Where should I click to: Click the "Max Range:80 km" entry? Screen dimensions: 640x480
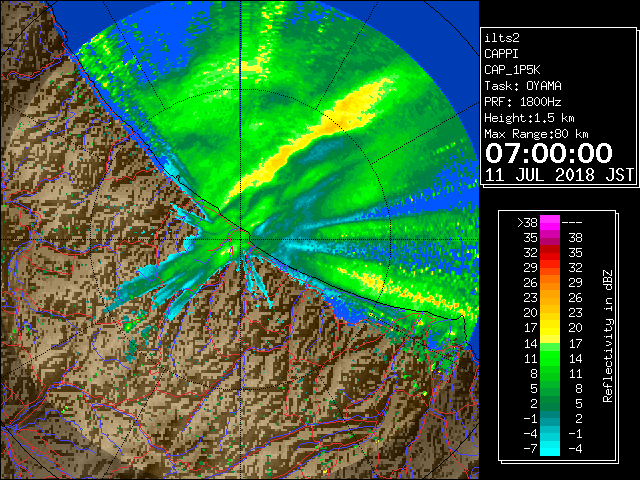536,134
